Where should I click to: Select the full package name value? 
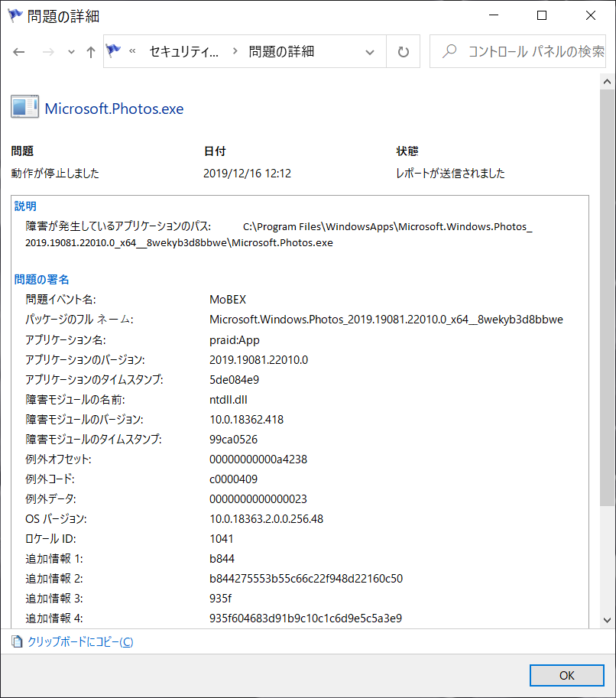point(386,320)
